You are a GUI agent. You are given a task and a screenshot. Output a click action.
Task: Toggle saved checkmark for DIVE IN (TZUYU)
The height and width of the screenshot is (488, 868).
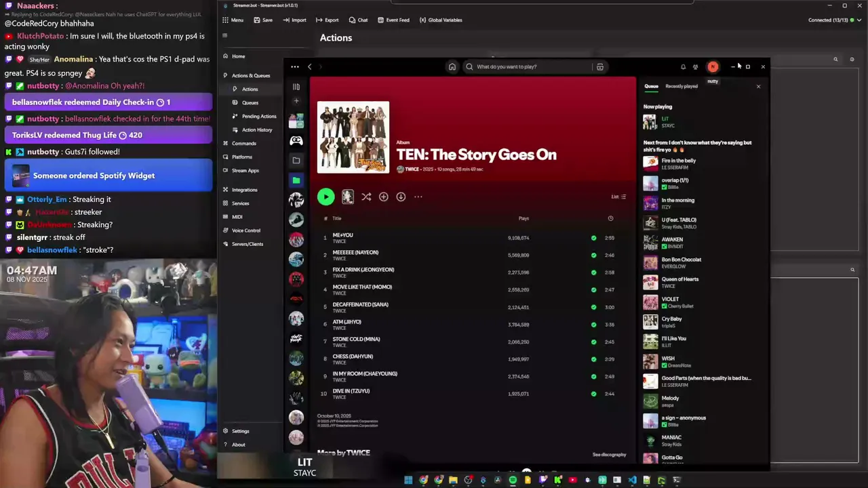pyautogui.click(x=593, y=394)
